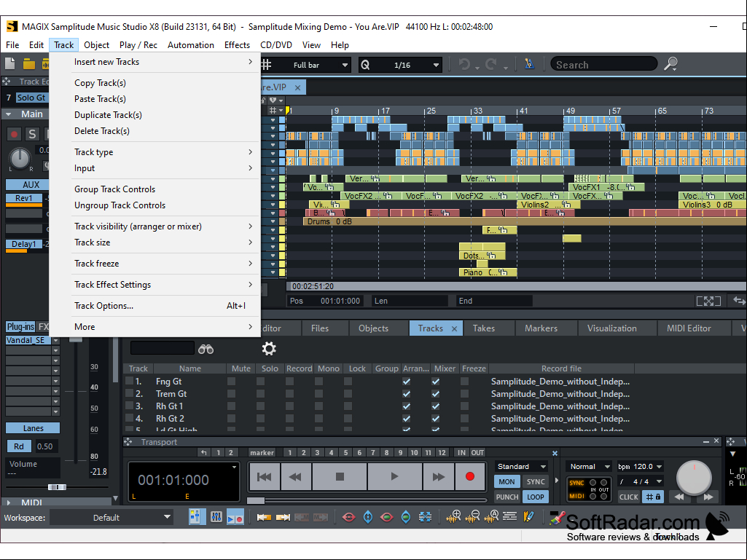Screen dimensions: 747x560
Task: Toggle Freeze checkbox for Fng Gt track
Action: [464, 382]
